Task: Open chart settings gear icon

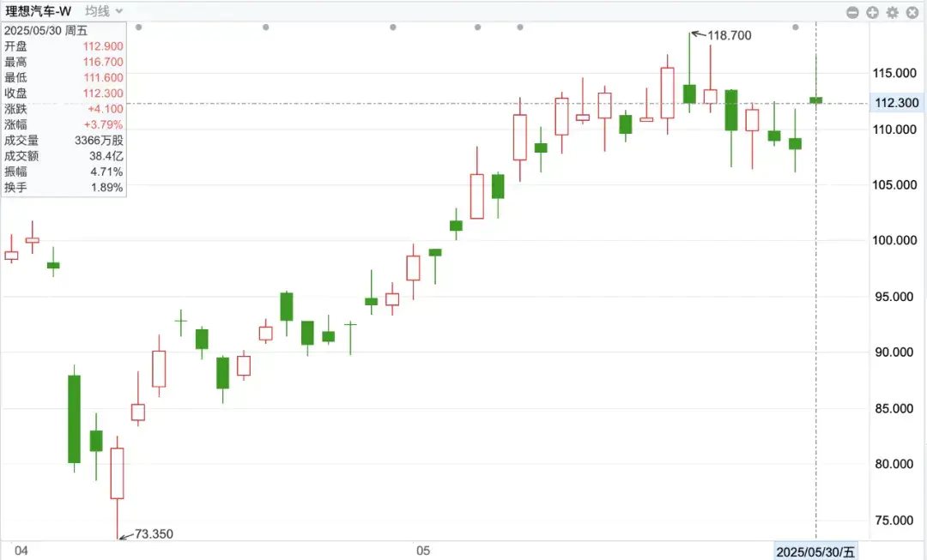Action: coord(892,12)
